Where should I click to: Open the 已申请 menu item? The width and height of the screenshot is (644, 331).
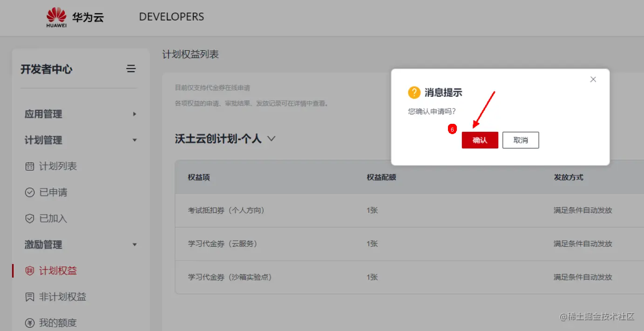click(53, 192)
